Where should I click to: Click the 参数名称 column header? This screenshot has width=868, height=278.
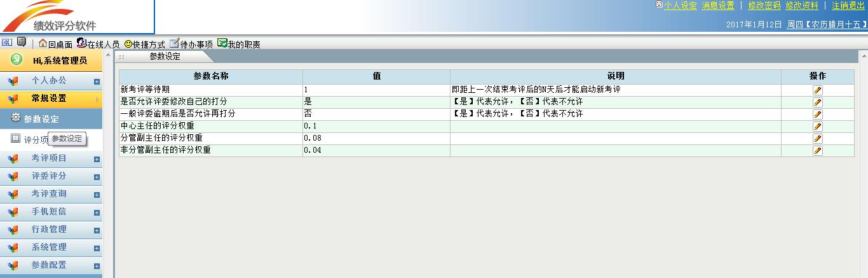(211, 76)
